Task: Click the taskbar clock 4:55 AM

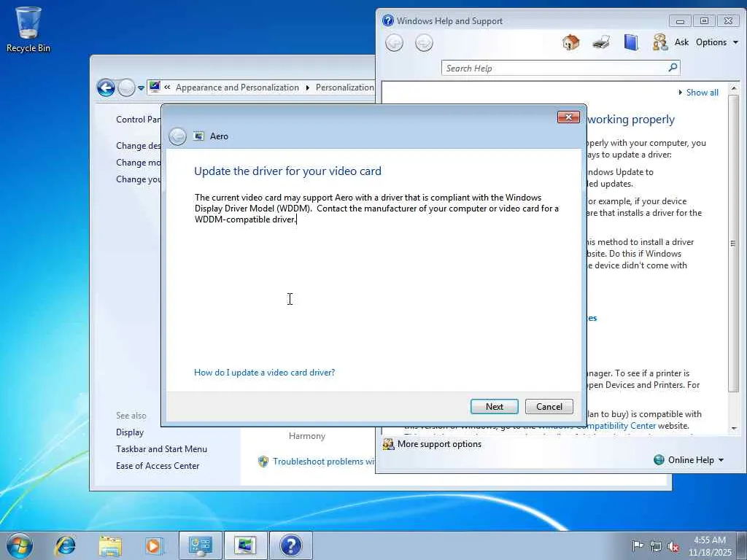Action: (709, 540)
